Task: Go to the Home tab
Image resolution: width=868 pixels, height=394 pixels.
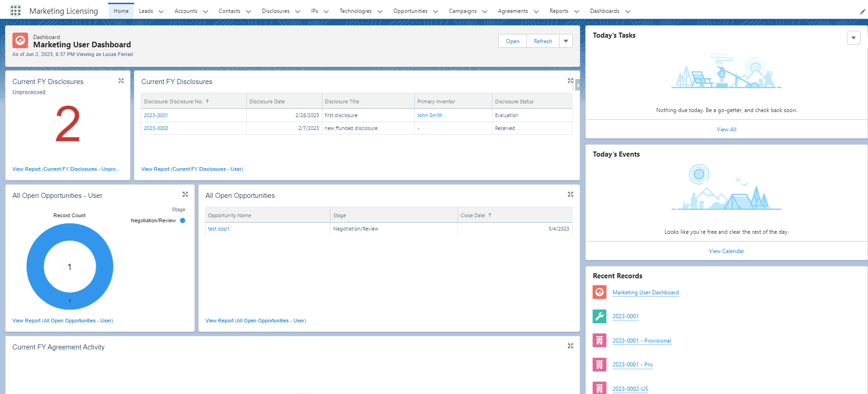Action: [121, 11]
